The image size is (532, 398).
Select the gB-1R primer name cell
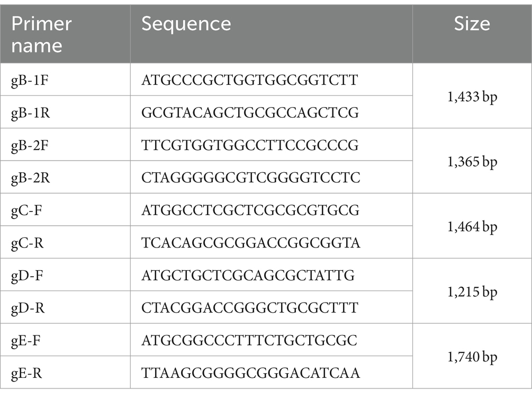tap(65, 112)
